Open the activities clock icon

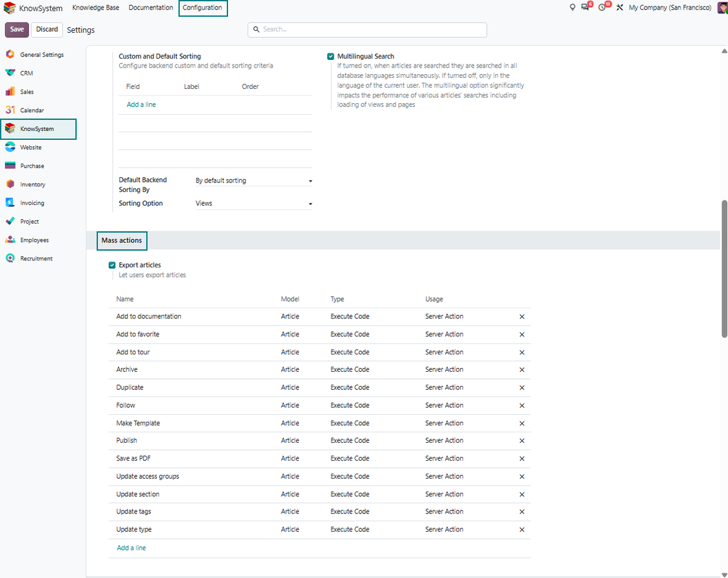pyautogui.click(x=602, y=8)
